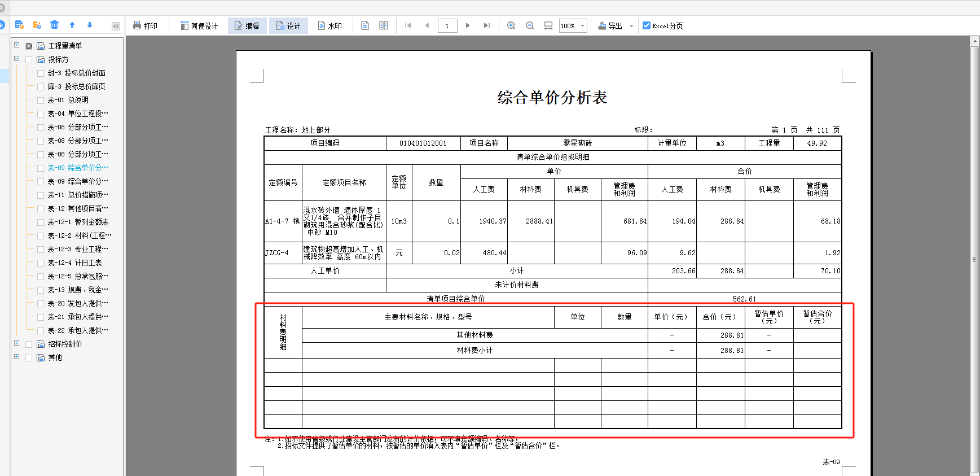Select 封-3 投标总价封面 report
The width and height of the screenshot is (980, 476).
point(77,73)
